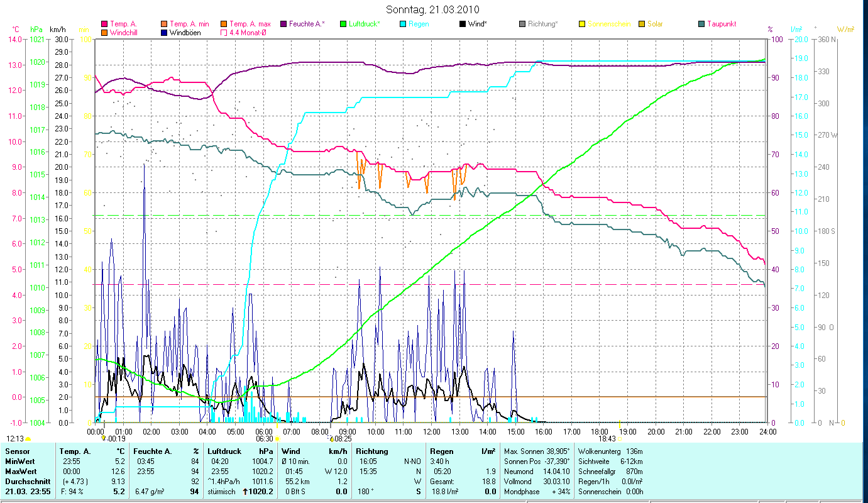Click the purple Feuchte A.* legend square
868x503 pixels.
[283, 25]
